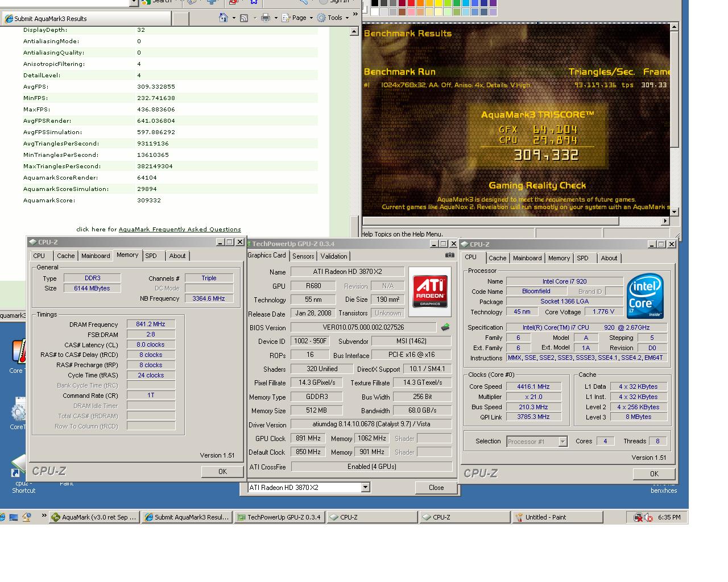Click Submit AquaMark3 Results browser tab
This screenshot has height=582, width=728.
(86, 18)
